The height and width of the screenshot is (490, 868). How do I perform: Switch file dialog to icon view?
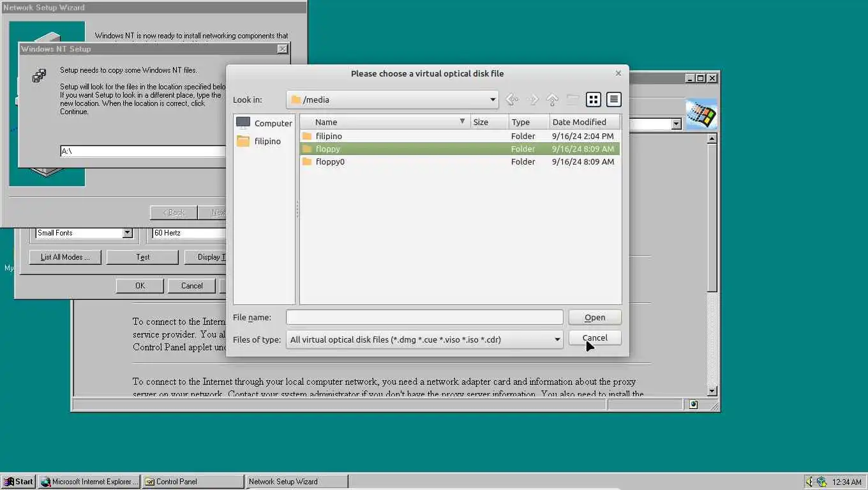coord(594,100)
